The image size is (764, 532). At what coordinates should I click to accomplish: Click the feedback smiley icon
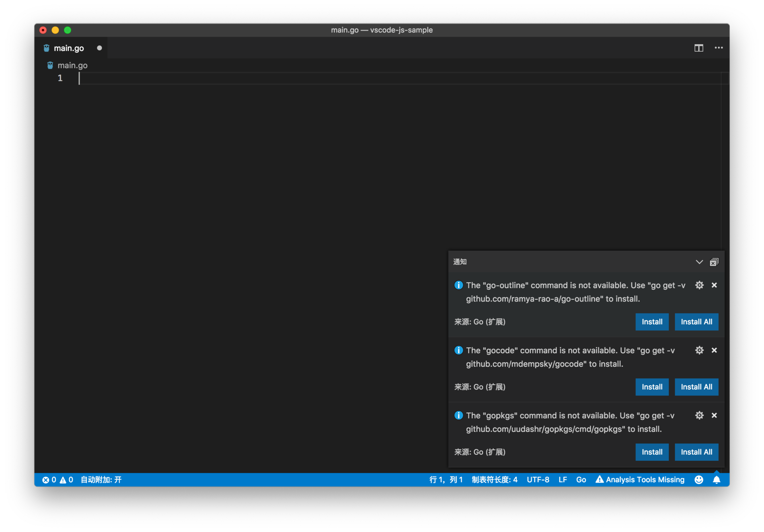coord(699,480)
